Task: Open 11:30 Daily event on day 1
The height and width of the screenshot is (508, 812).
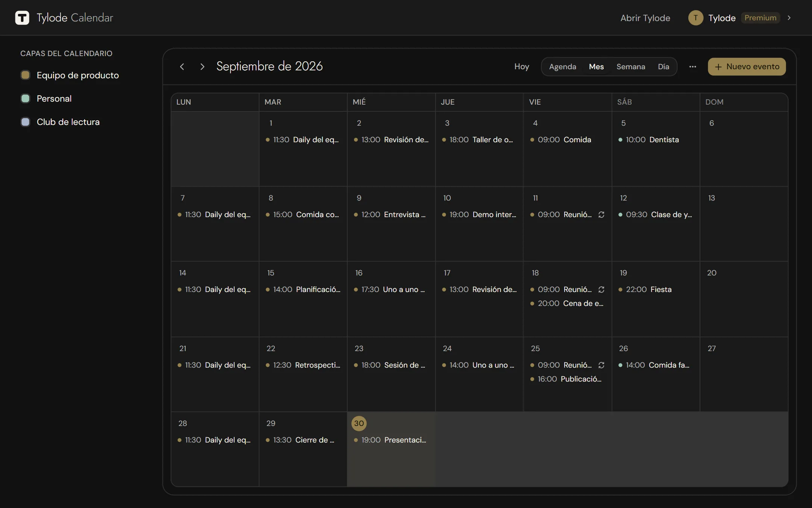Action: coord(303,140)
